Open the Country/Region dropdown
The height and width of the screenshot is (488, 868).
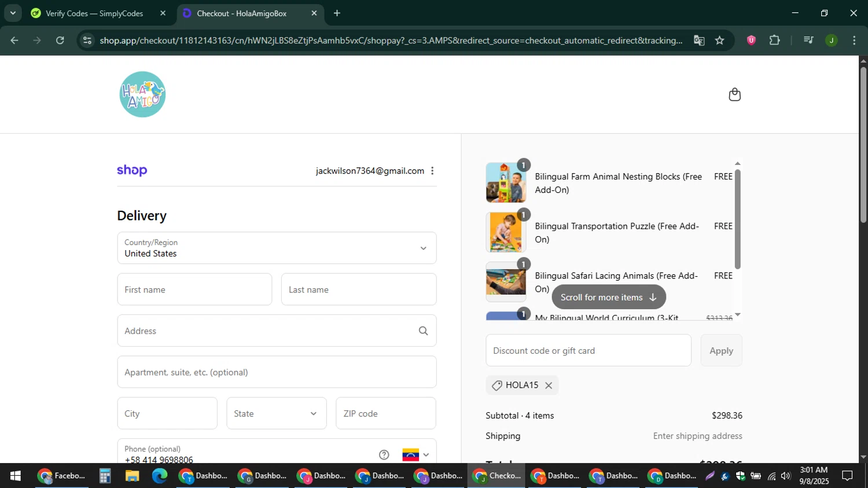pyautogui.click(x=277, y=248)
